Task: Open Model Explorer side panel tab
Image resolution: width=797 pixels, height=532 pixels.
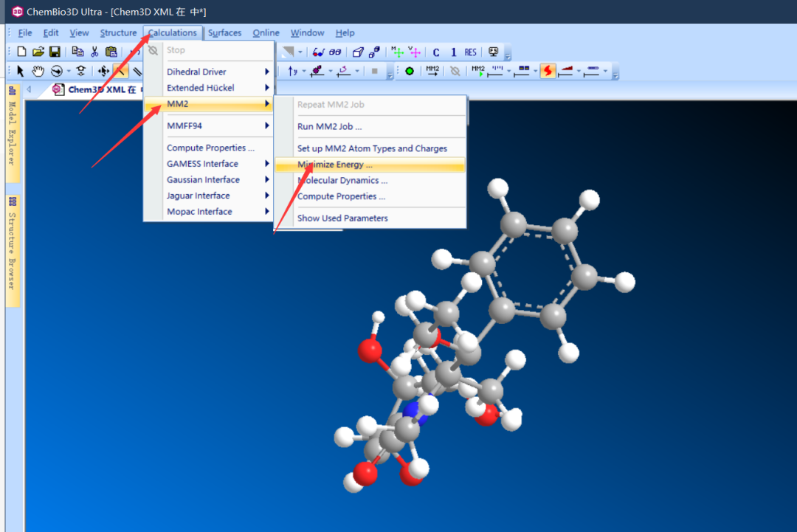Action: [13, 134]
